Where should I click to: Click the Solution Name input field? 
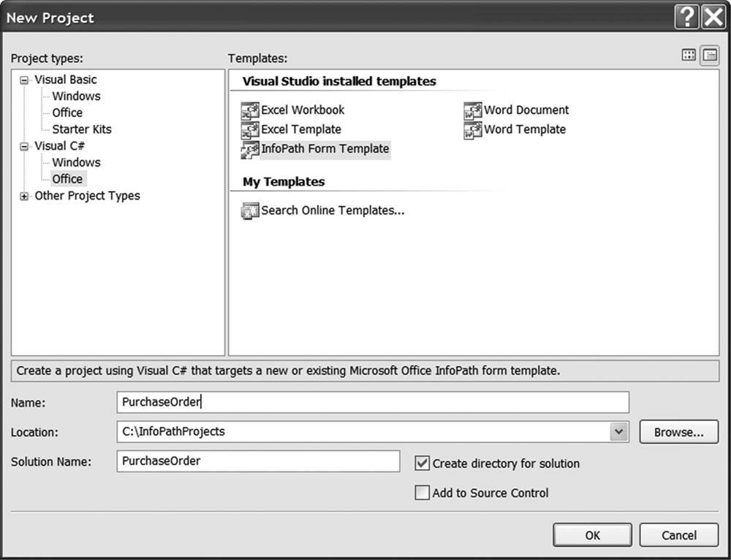point(258,461)
